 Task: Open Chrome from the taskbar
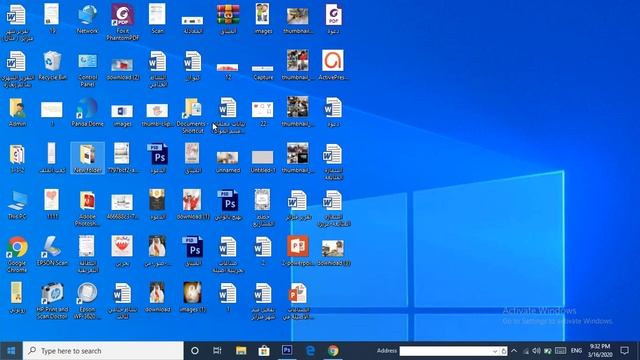(x=333, y=351)
